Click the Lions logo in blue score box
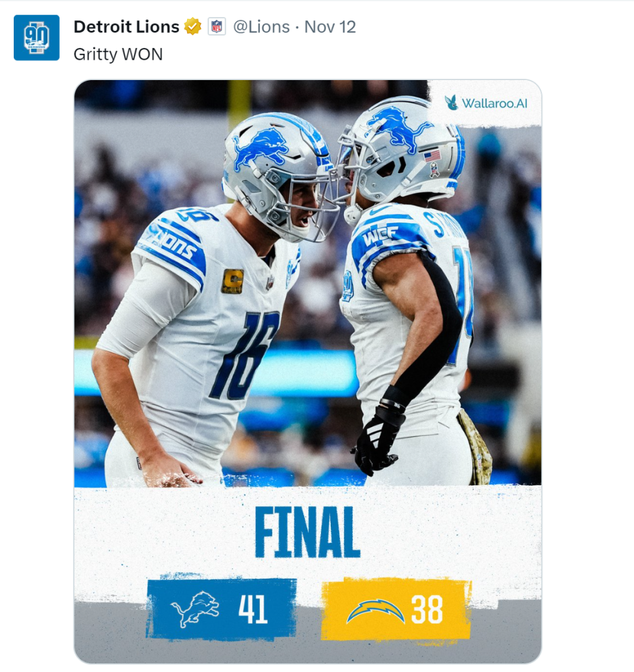 coord(196,609)
